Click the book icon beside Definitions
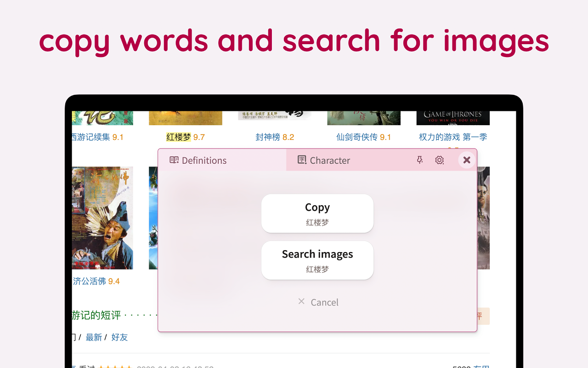Viewport: 588px width, 368px height. pos(174,160)
